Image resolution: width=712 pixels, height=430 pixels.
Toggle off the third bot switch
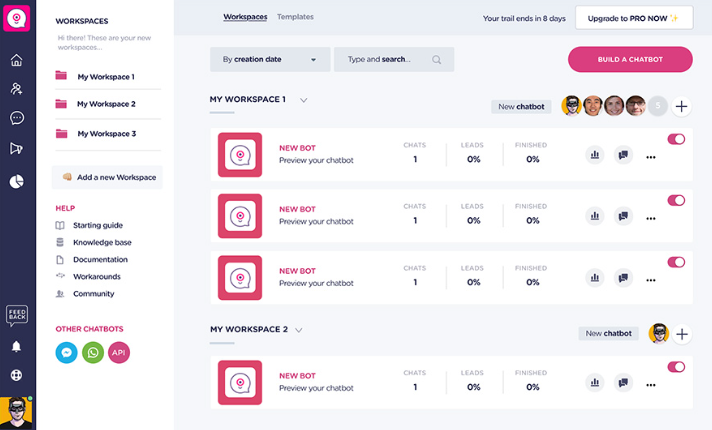click(676, 262)
